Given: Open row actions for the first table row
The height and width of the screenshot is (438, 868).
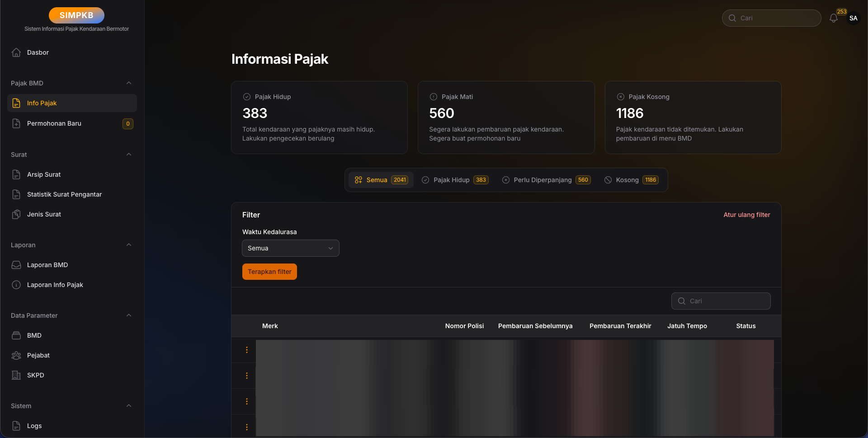Looking at the screenshot, I should coord(247,350).
